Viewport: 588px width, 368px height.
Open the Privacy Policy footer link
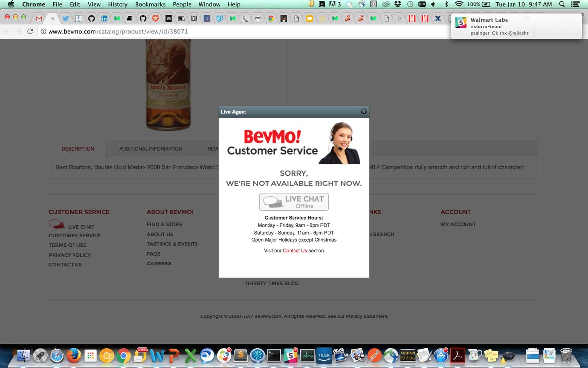point(70,255)
